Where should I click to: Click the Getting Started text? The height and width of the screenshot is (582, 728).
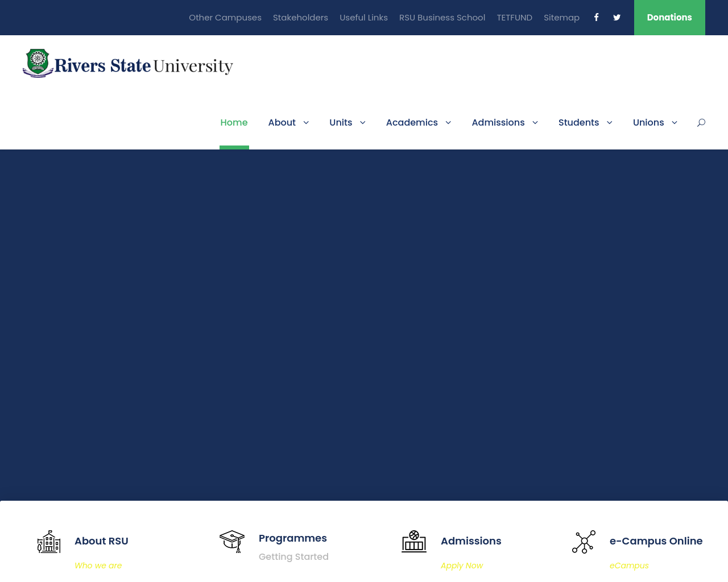point(293,557)
